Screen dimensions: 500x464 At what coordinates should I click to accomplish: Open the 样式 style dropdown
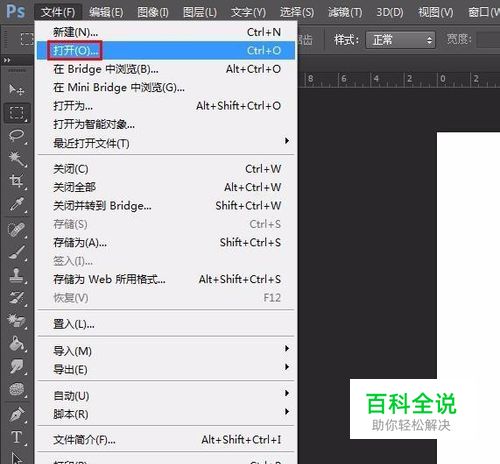point(400,40)
